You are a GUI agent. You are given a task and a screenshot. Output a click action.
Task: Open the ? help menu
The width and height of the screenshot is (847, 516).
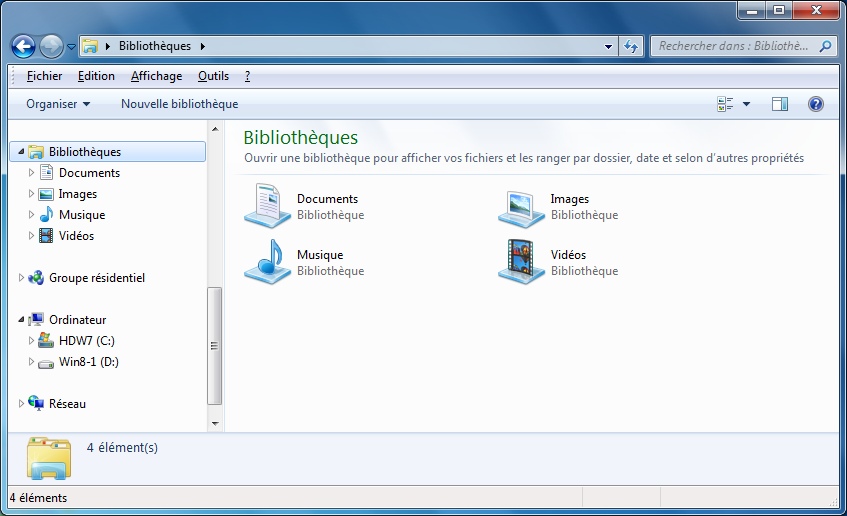click(247, 76)
